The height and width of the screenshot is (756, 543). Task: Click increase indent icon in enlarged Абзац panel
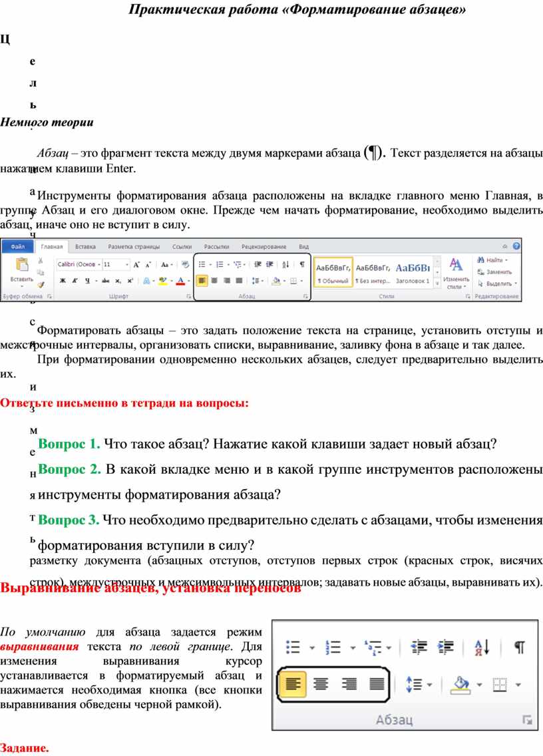coord(446,647)
